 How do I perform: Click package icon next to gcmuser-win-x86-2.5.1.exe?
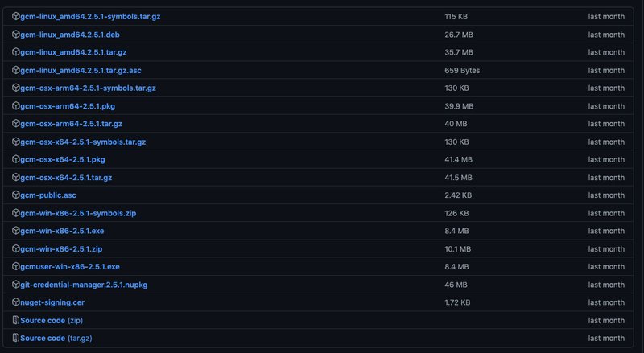tap(16, 266)
